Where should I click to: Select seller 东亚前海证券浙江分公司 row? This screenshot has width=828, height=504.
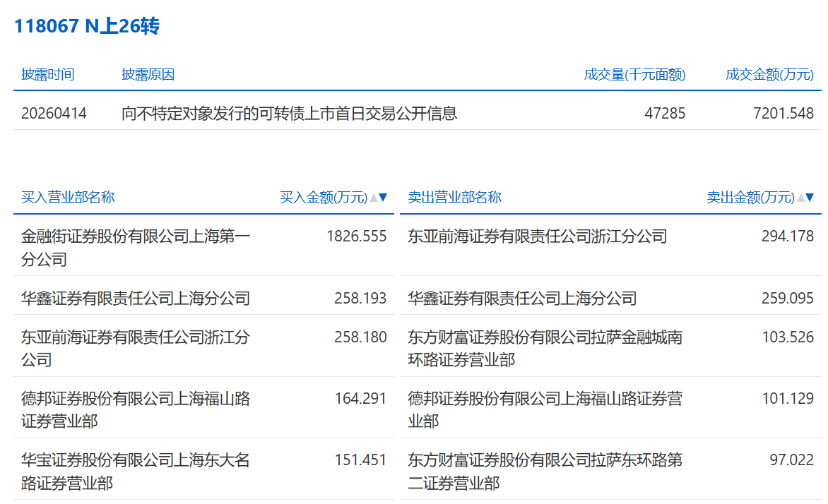click(x=537, y=236)
